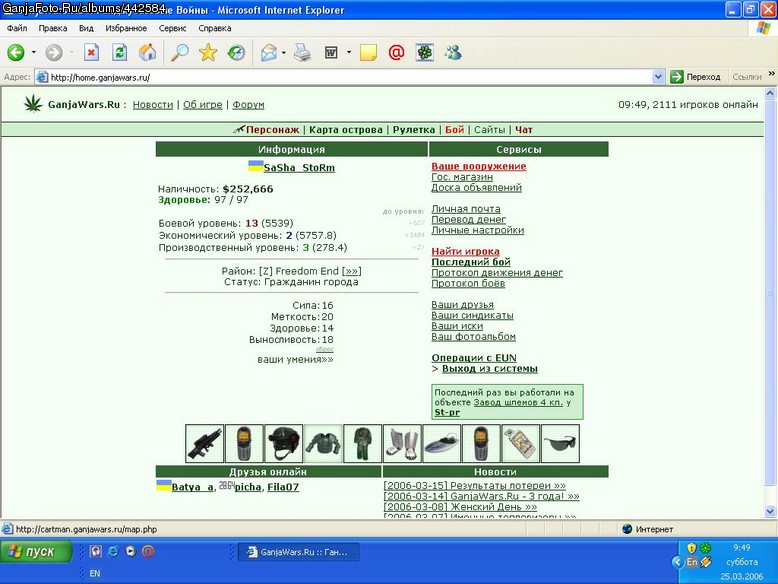Open SaSha_StoRm profile link
This screenshot has height=584, width=778.
pyautogui.click(x=299, y=168)
